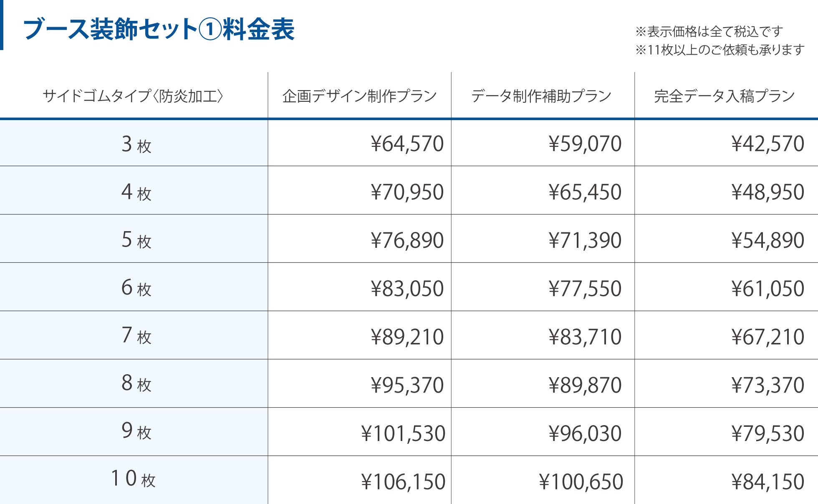Click the ¥65,450 price cell
818x504 pixels.
coord(585,192)
